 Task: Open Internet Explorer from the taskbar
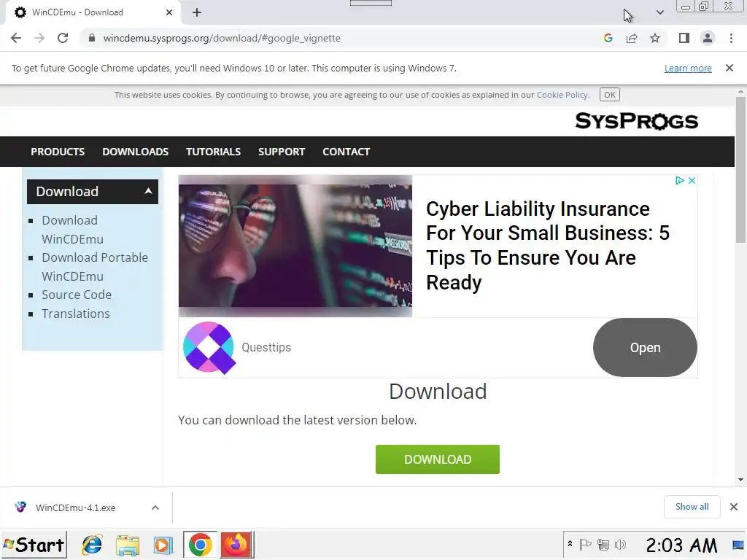(x=92, y=545)
